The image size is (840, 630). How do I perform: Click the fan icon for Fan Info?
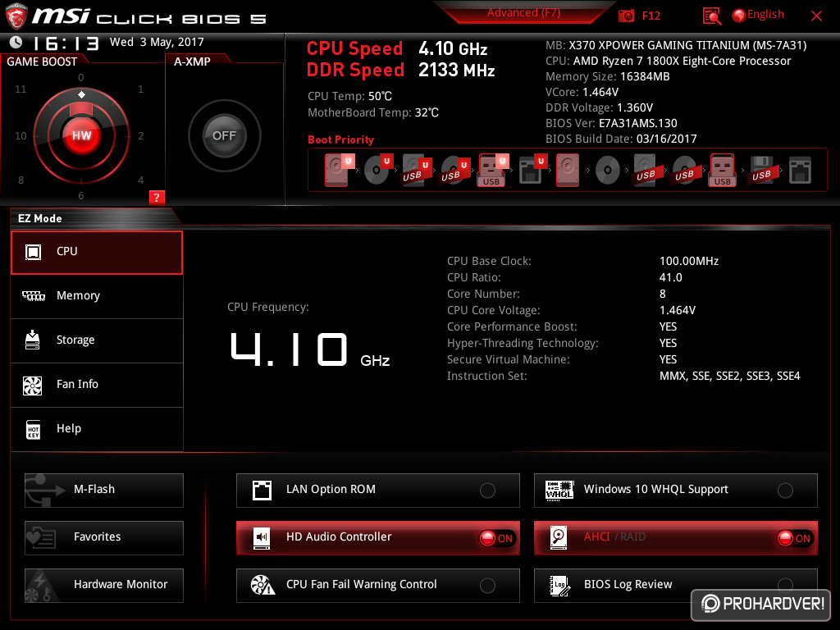click(33, 386)
